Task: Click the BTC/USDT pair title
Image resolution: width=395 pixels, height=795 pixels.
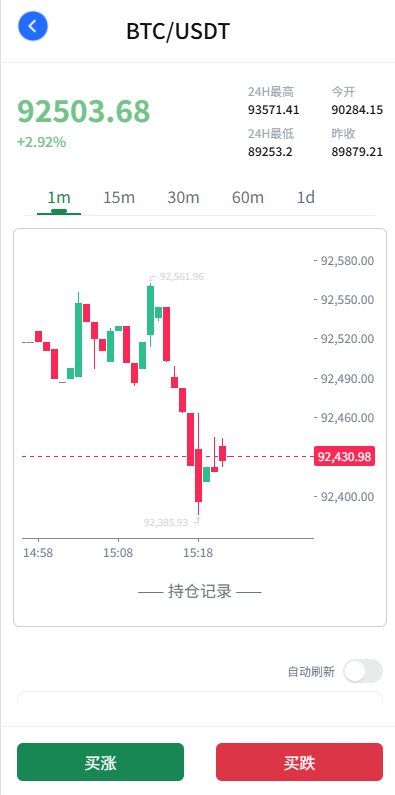Action: [x=178, y=31]
